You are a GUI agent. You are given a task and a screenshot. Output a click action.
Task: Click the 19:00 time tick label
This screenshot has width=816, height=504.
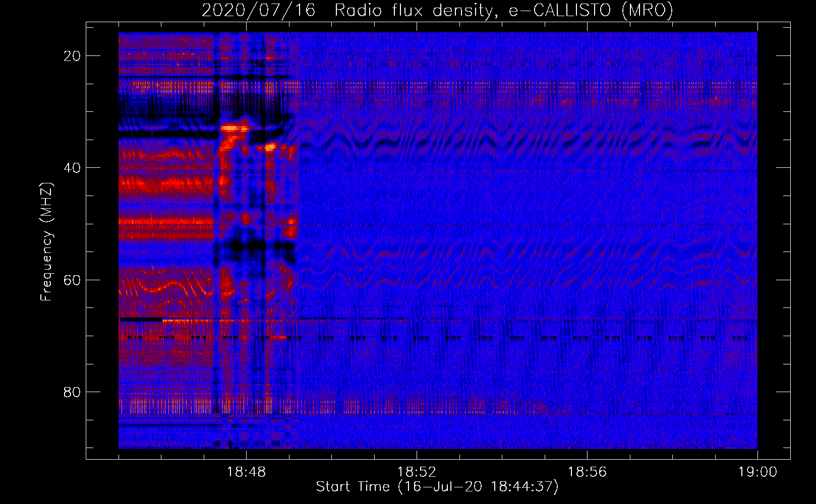[757, 472]
